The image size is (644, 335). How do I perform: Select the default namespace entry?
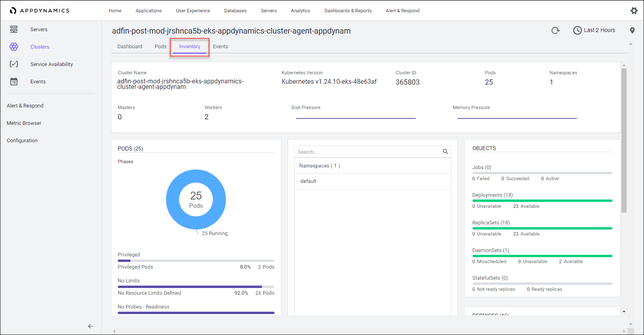click(309, 181)
